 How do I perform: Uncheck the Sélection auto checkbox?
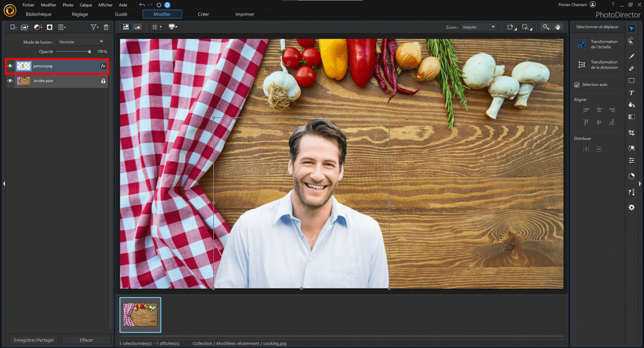pos(577,85)
